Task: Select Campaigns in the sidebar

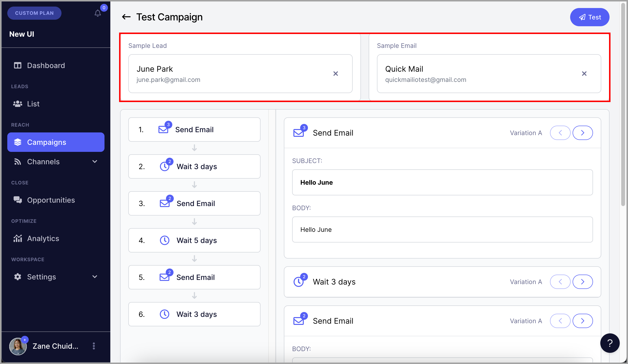Action: click(x=56, y=142)
